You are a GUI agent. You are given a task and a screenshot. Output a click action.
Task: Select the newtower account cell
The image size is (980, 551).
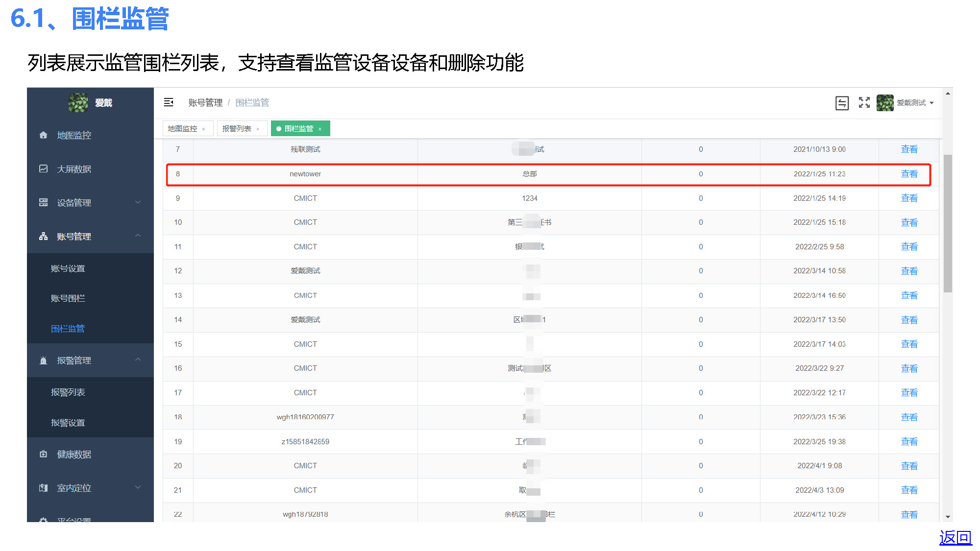click(305, 174)
